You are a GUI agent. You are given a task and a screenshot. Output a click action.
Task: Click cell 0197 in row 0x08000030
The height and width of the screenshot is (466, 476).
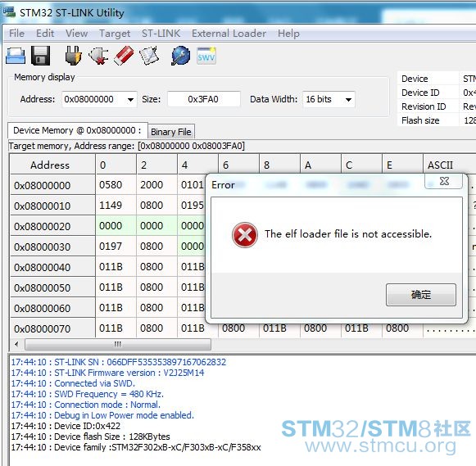(116, 247)
